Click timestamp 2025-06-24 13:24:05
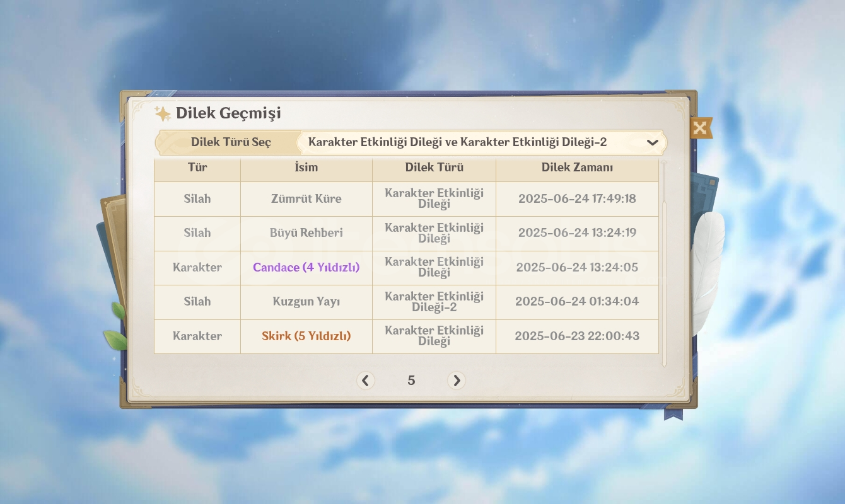This screenshot has height=504, width=845. coord(577,267)
